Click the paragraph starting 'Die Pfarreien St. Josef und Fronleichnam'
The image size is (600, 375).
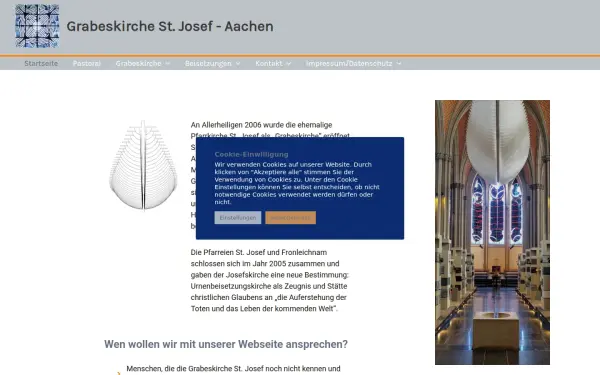(270, 280)
